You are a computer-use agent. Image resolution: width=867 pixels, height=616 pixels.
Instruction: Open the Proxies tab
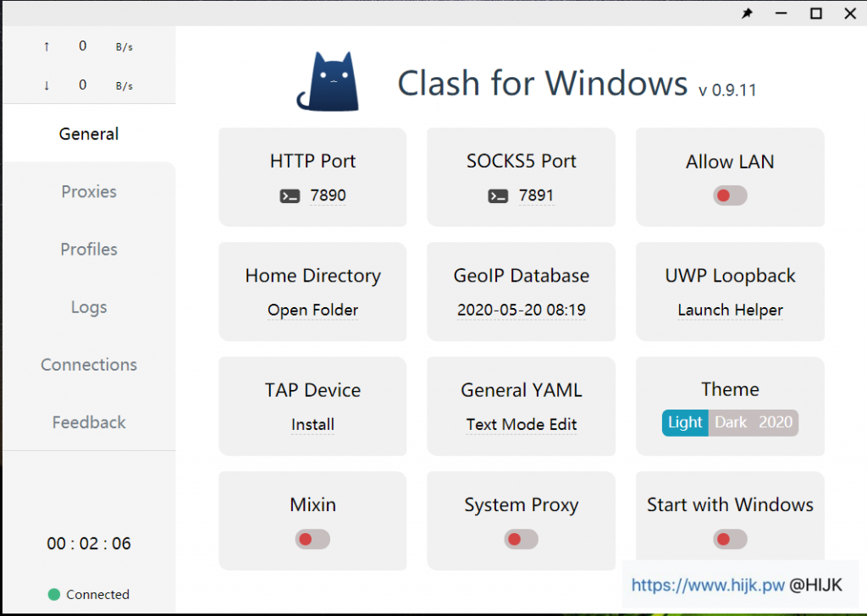point(88,192)
